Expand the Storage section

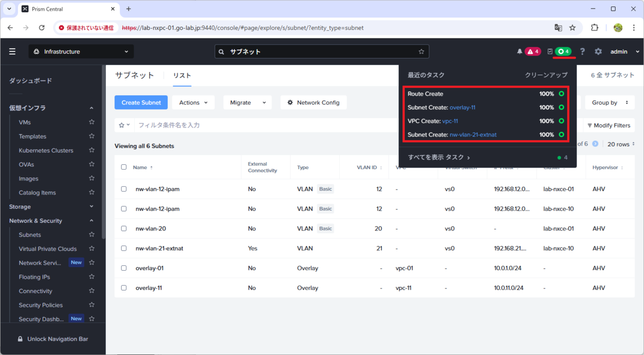(x=91, y=207)
